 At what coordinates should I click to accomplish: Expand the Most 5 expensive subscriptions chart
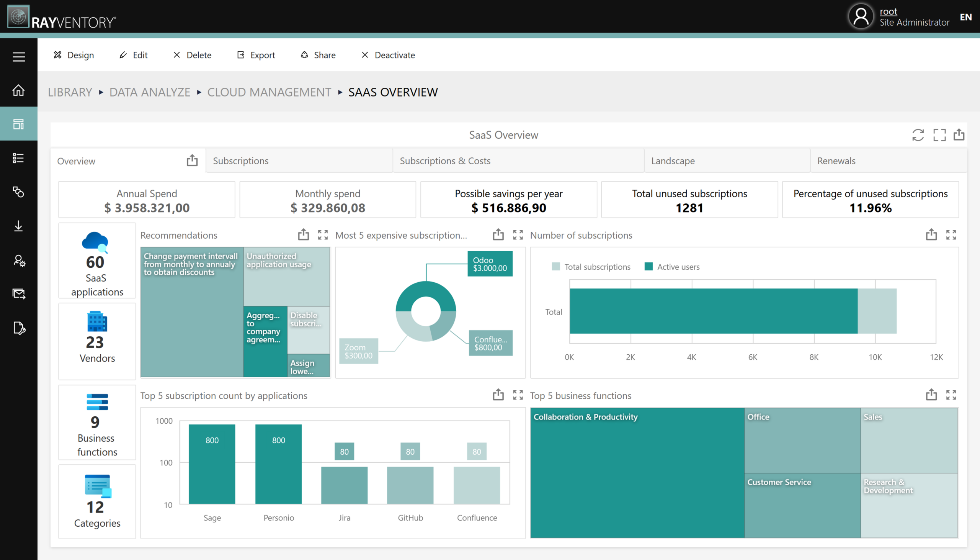click(518, 235)
